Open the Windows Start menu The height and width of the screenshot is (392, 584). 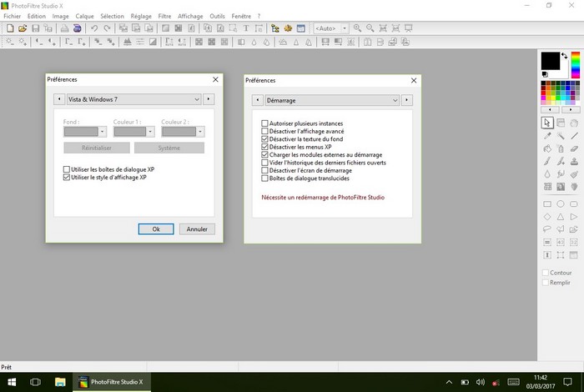coord(12,382)
